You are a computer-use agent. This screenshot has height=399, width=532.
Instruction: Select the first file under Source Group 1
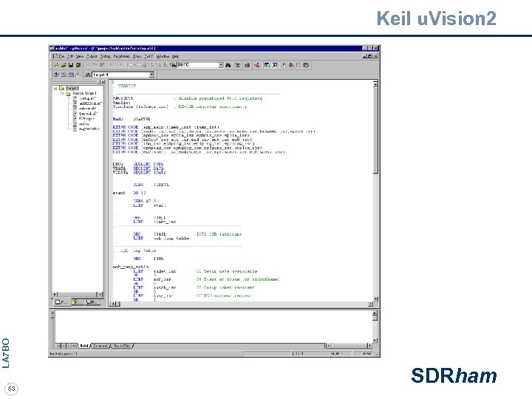pyautogui.click(x=87, y=98)
